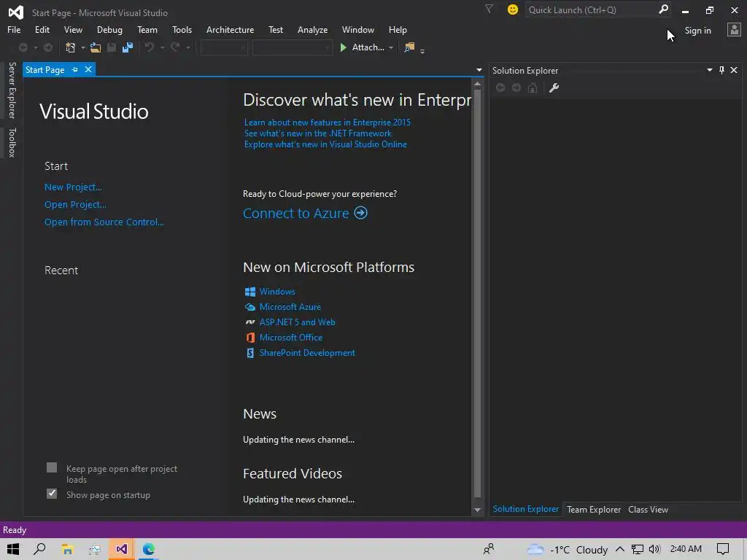Click the New Project toolbar icon
This screenshot has height=560, width=747.
71,47
